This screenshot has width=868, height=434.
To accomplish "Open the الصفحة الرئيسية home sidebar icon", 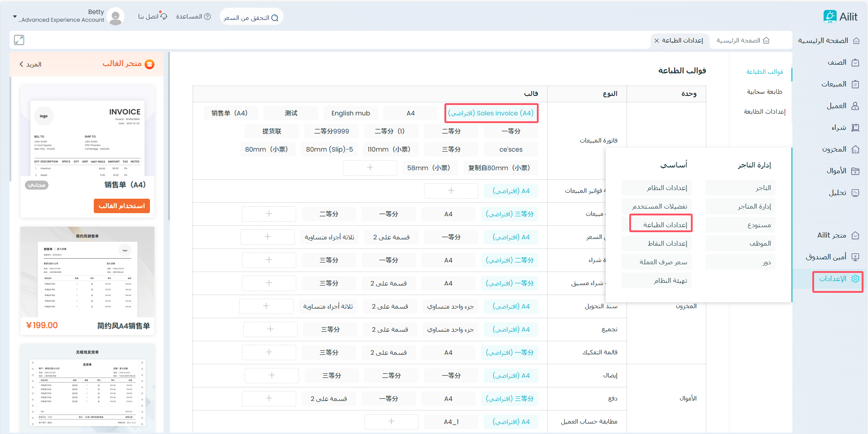I will [856, 41].
